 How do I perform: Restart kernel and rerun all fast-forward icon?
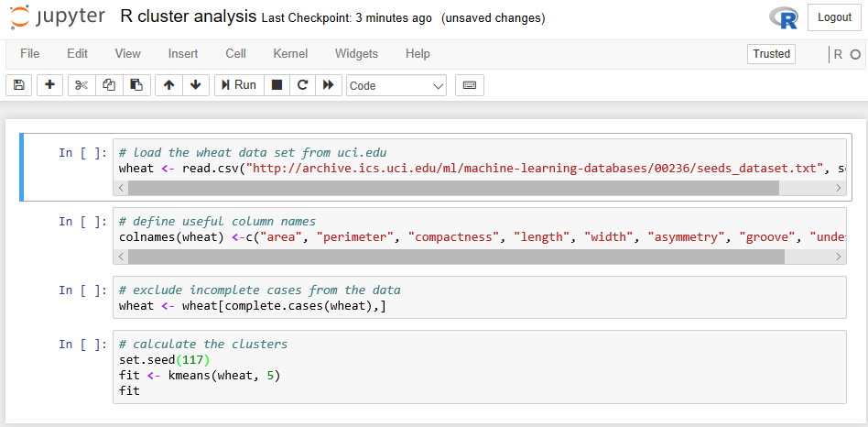point(329,85)
